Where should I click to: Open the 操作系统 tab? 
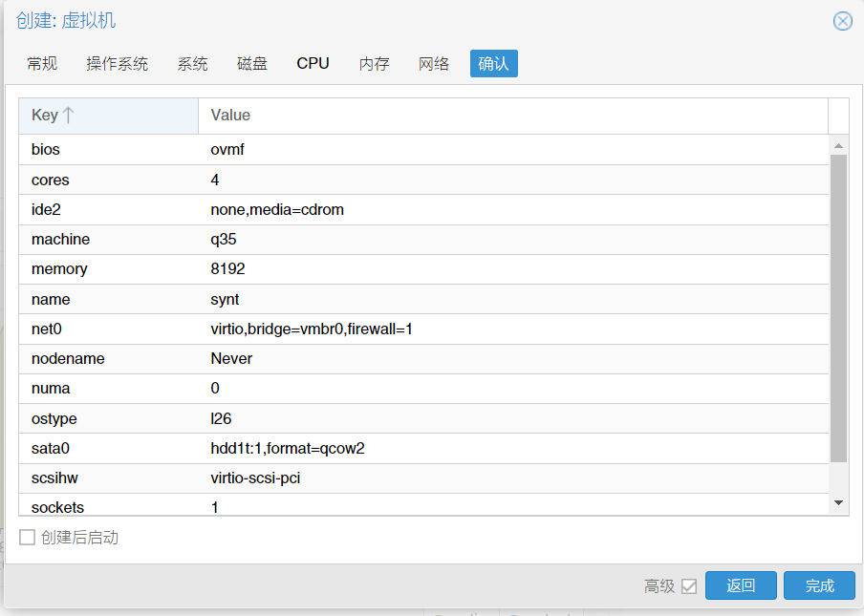pos(117,64)
